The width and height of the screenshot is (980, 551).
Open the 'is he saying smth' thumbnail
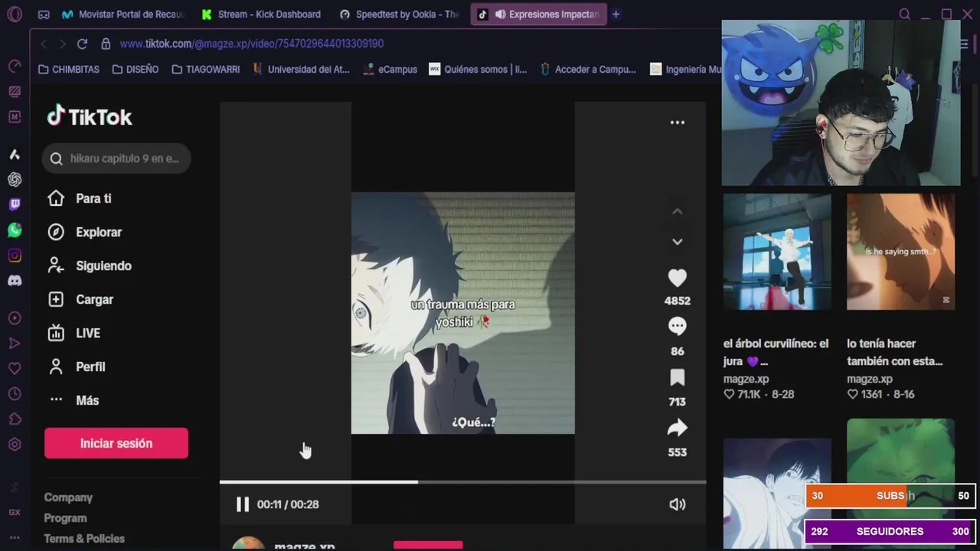pos(900,252)
